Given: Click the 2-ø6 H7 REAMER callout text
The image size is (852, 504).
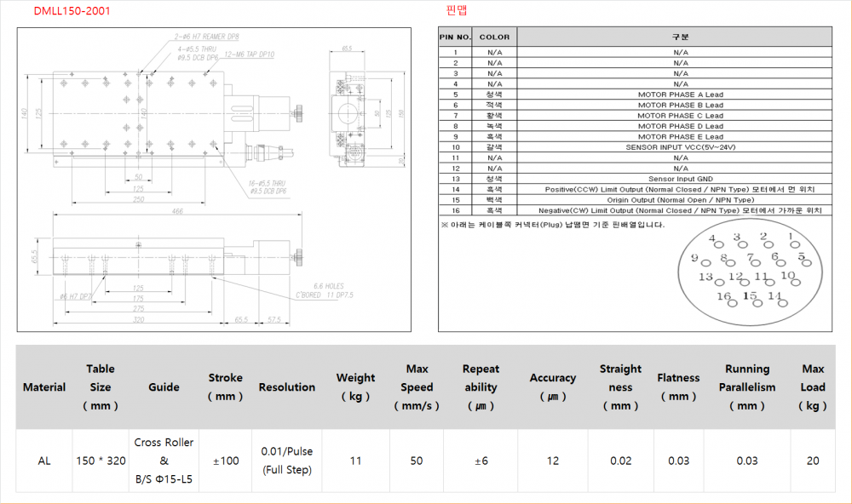Looking at the screenshot, I should [x=207, y=38].
